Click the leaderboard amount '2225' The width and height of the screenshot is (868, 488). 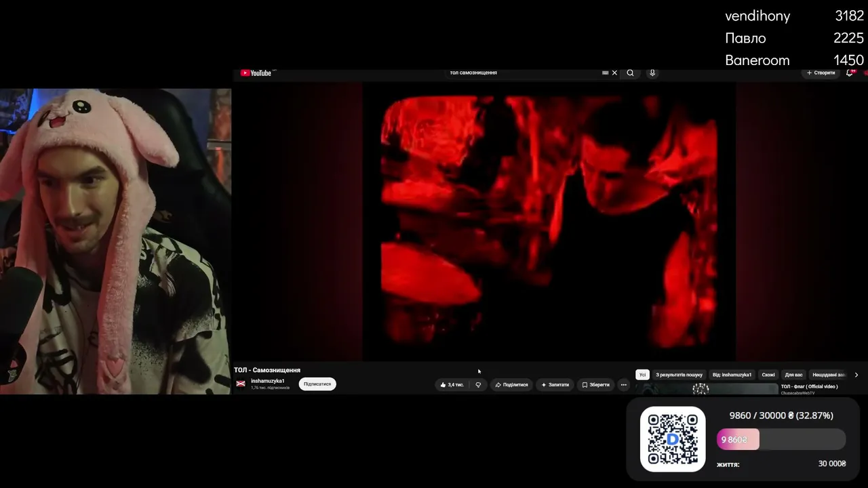(849, 38)
